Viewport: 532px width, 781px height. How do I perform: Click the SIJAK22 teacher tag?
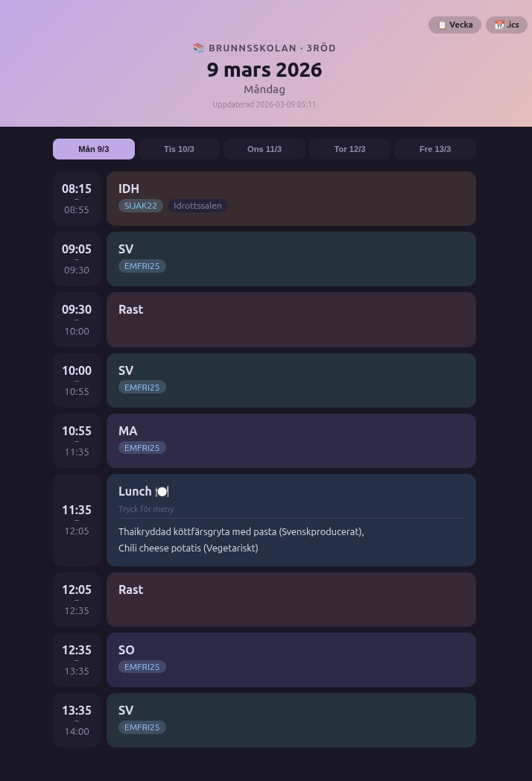click(x=141, y=206)
